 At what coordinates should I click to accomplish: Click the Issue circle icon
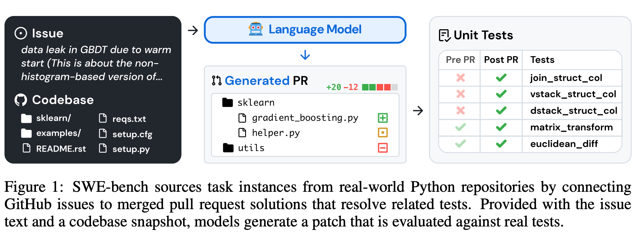click(21, 33)
